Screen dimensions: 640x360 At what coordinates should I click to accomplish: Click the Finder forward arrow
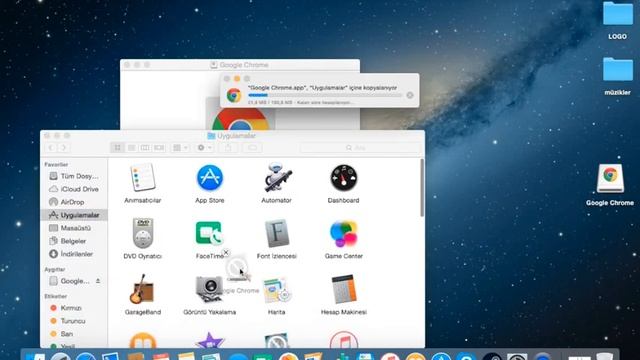(64, 148)
